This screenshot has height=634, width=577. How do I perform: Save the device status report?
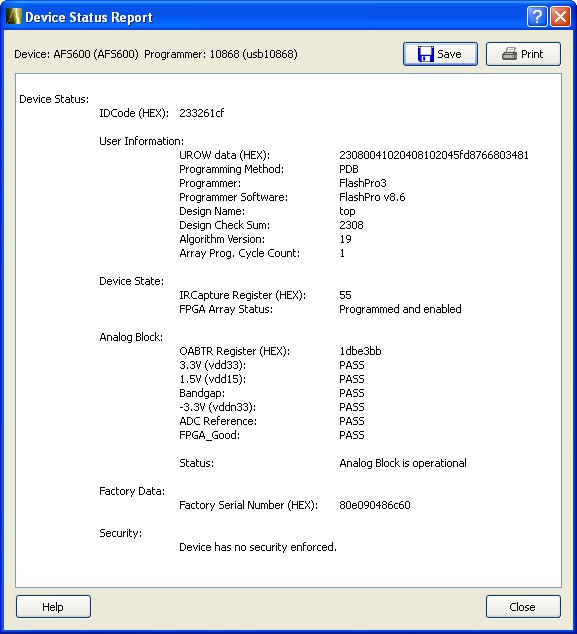440,54
